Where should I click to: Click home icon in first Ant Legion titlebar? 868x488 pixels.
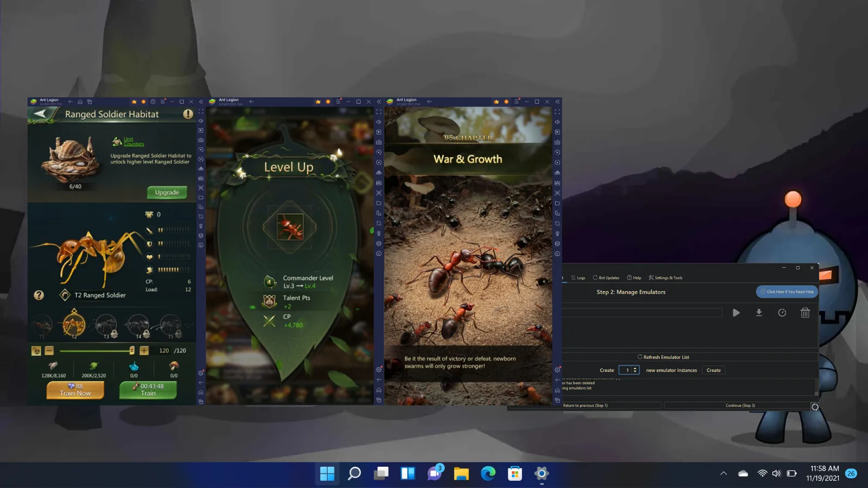click(80, 102)
